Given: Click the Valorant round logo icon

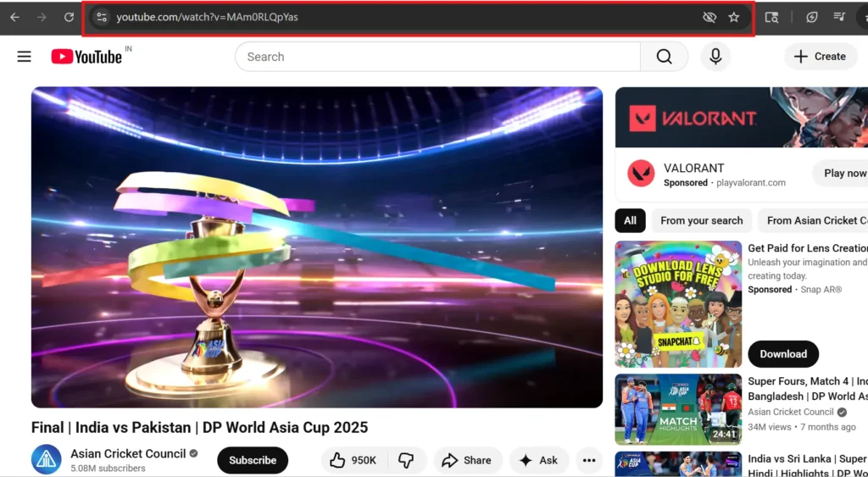Looking at the screenshot, I should pos(641,174).
